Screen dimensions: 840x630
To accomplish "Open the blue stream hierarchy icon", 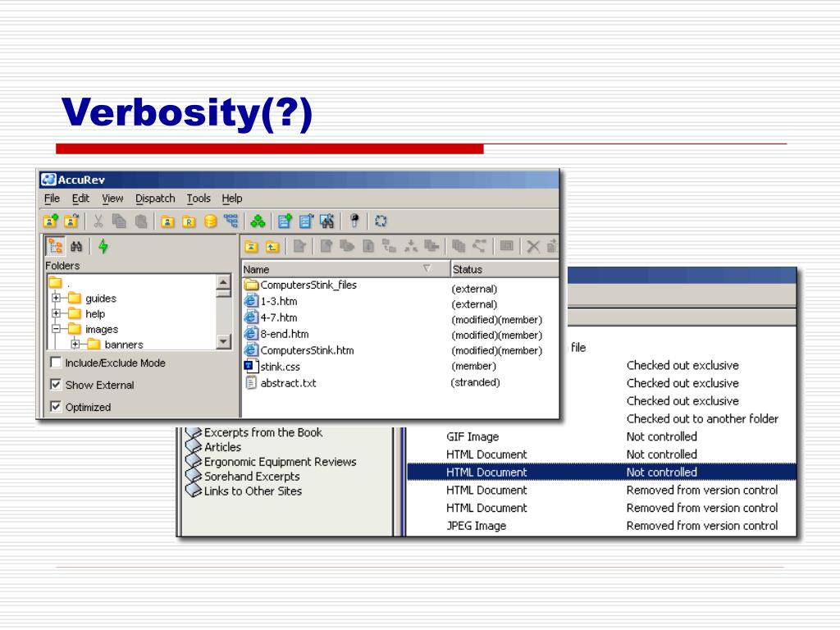I will [231, 221].
